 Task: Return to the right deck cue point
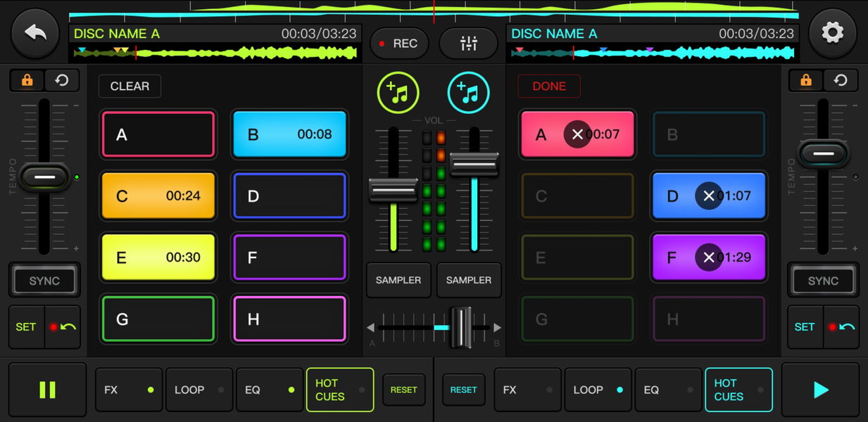(x=841, y=327)
